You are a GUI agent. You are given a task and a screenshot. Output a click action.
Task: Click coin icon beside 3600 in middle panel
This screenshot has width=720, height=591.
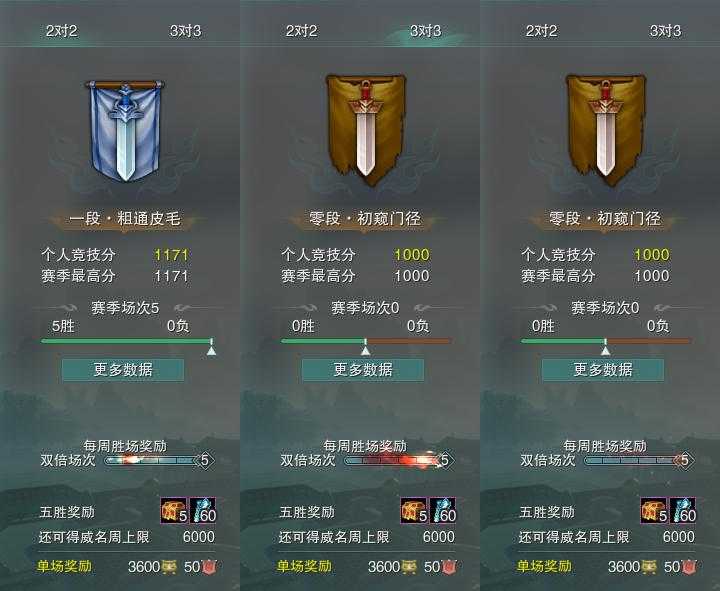[x=409, y=567]
